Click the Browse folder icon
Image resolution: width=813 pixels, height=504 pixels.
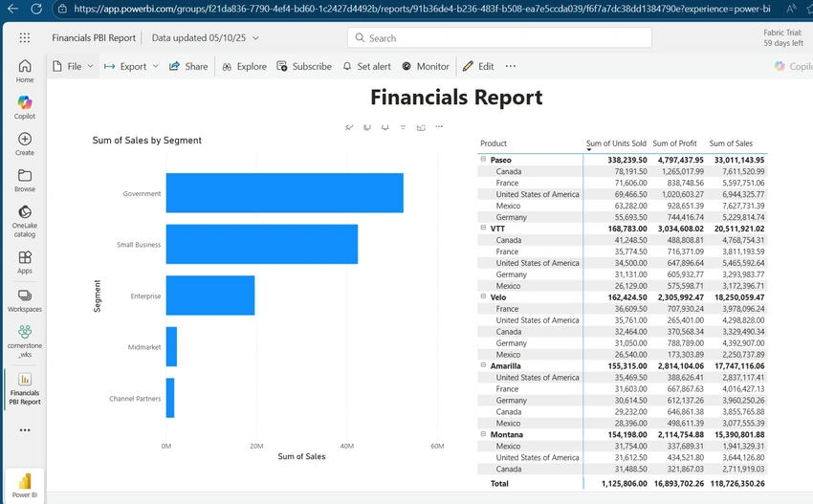[24, 175]
